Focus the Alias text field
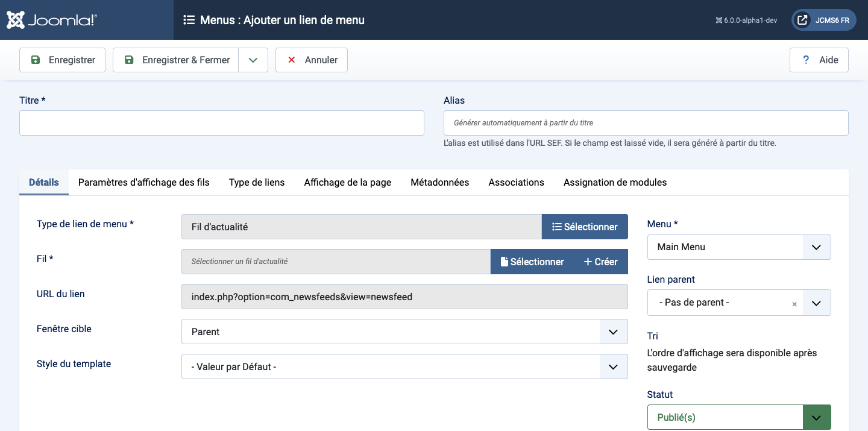Viewport: 868px width, 431px height. pos(646,123)
